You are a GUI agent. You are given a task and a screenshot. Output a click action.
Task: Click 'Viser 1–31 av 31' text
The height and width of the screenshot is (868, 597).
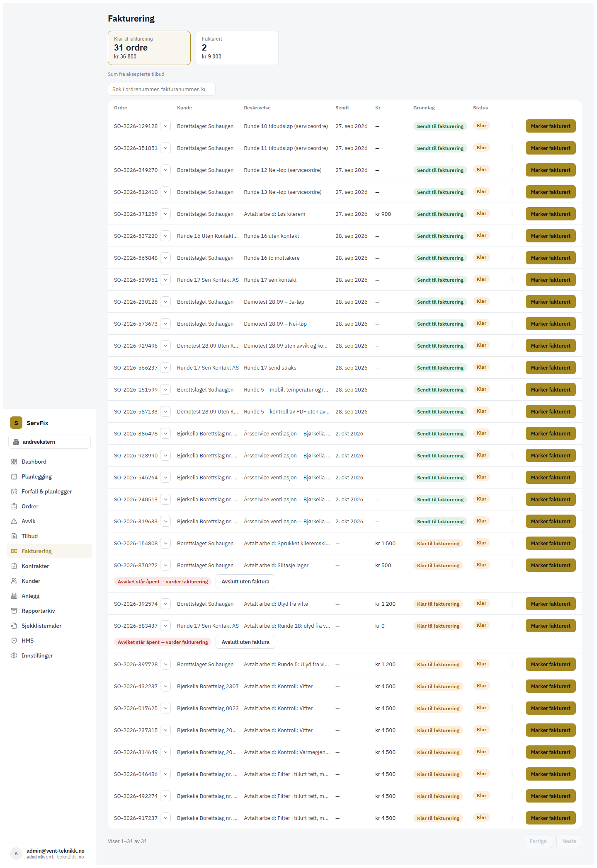pos(127,841)
